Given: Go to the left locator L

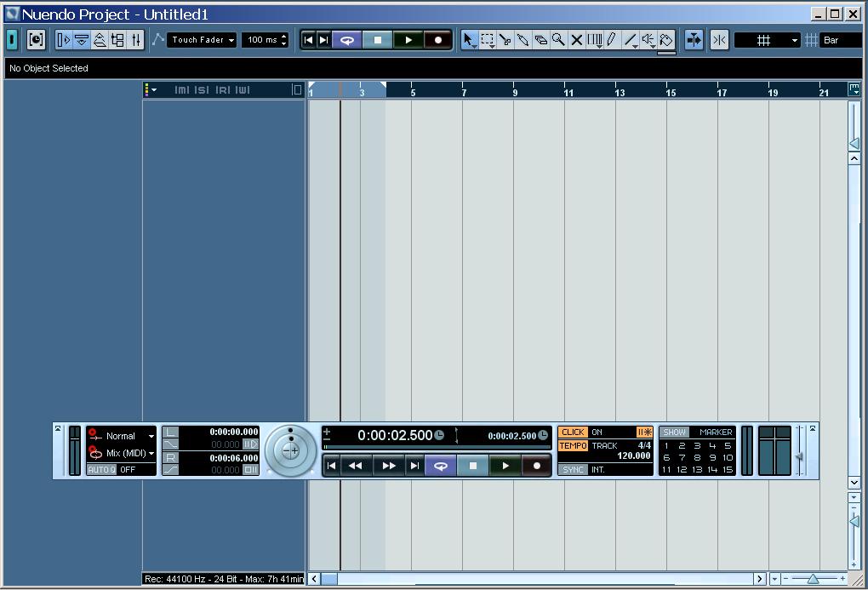Looking at the screenshot, I should [170, 432].
